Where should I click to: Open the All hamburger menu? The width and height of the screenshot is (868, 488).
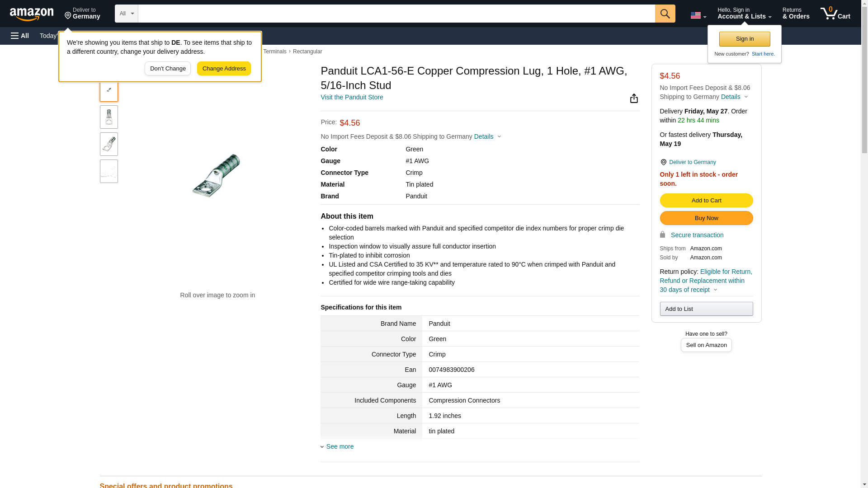tap(20, 36)
